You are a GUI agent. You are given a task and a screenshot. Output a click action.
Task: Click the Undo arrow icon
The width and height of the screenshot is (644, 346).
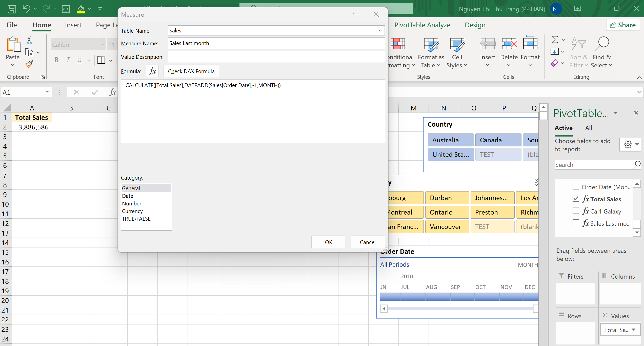point(26,9)
